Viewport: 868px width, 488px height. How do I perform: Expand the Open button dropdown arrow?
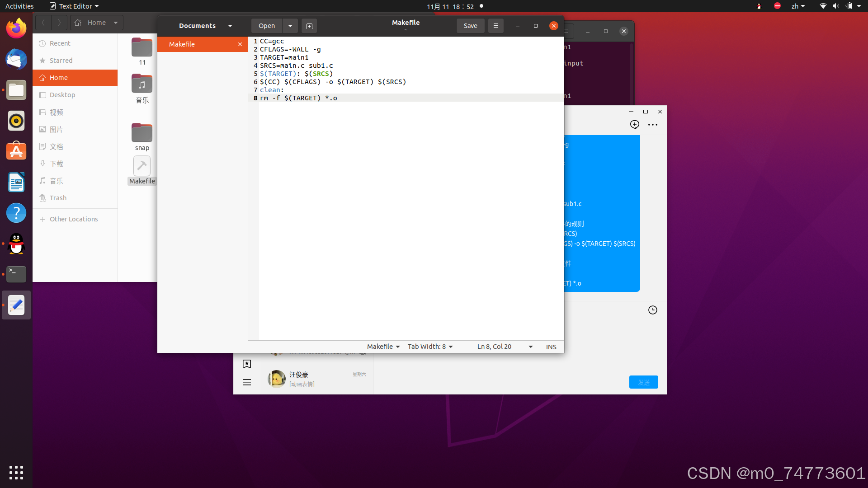[x=290, y=26]
